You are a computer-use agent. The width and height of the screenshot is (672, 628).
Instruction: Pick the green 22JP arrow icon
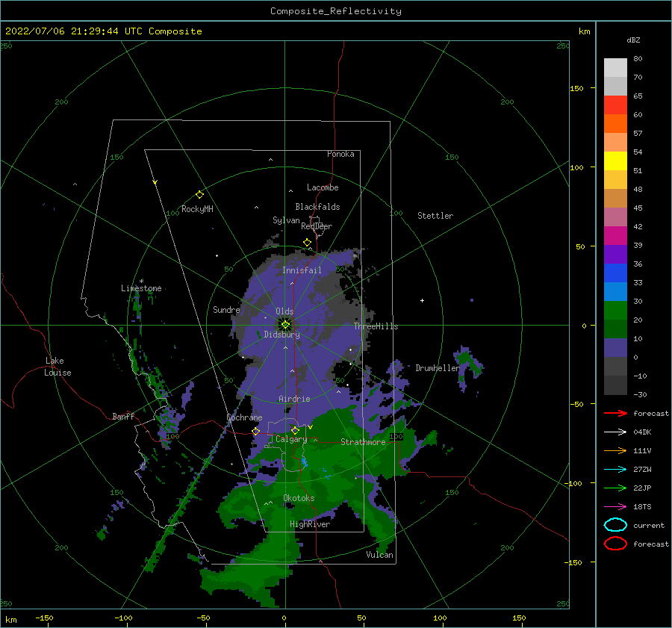(x=615, y=488)
